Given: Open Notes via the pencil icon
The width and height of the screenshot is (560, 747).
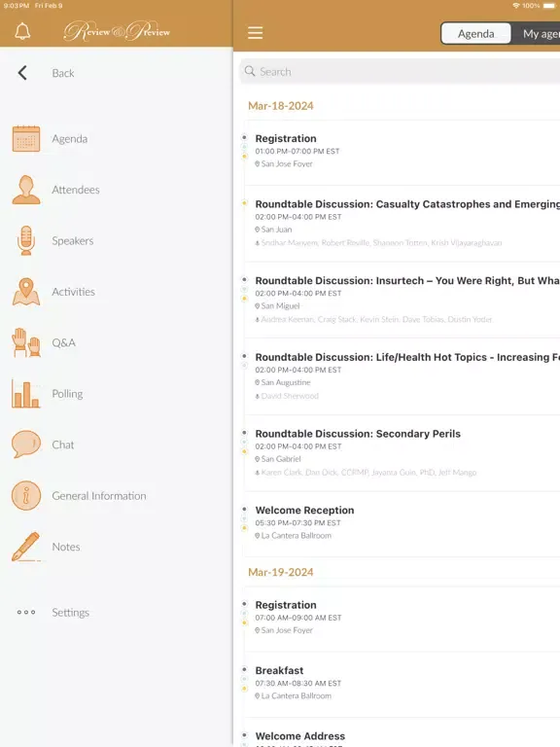Looking at the screenshot, I should (26, 547).
